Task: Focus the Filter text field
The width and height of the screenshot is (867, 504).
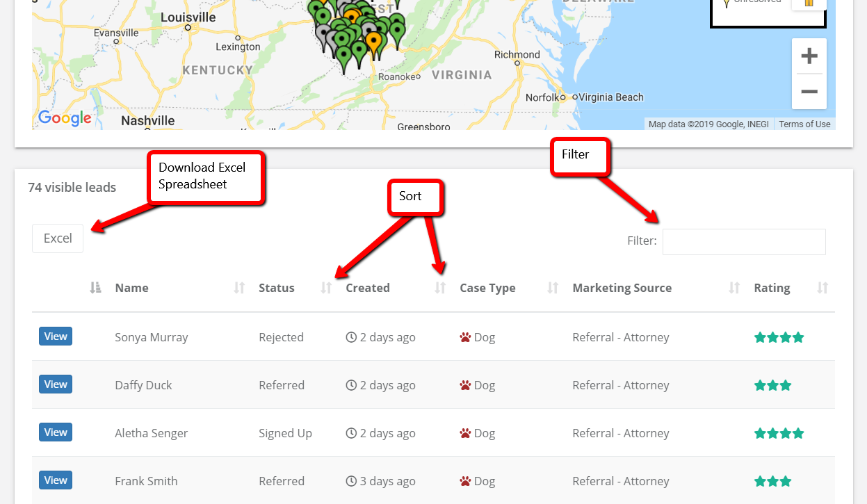Action: [x=744, y=242]
